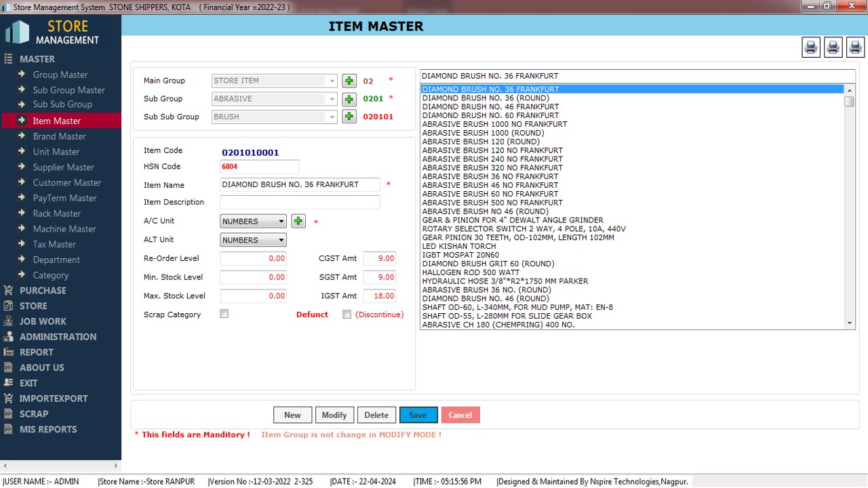
Task: Click the green plus beside Main Group
Action: click(349, 81)
